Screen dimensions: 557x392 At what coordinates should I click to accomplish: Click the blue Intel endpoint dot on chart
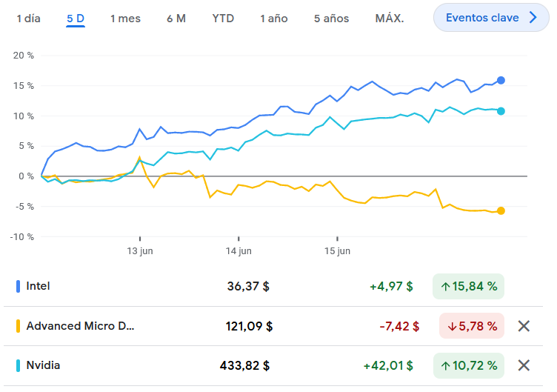click(x=501, y=80)
